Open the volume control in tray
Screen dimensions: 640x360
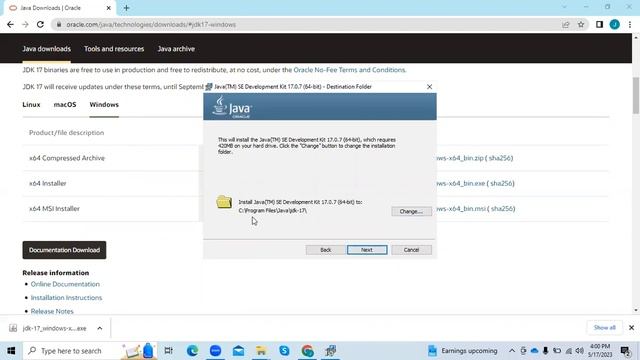pyautogui.click(x=579, y=351)
